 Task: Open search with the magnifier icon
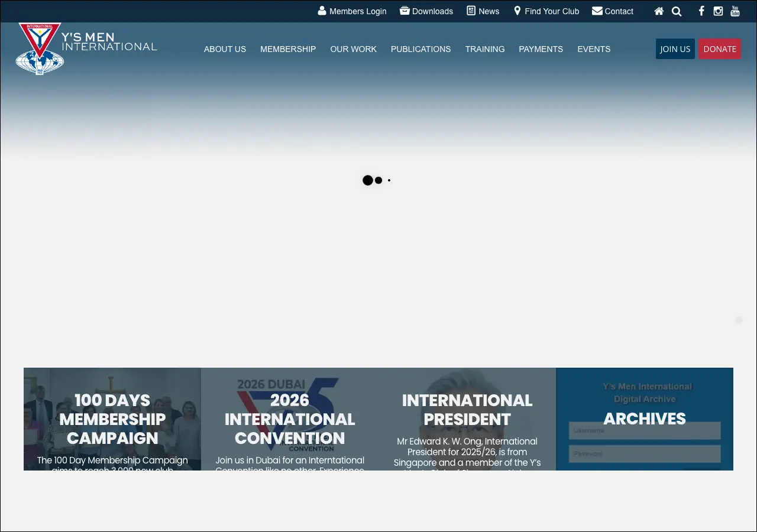click(x=677, y=11)
